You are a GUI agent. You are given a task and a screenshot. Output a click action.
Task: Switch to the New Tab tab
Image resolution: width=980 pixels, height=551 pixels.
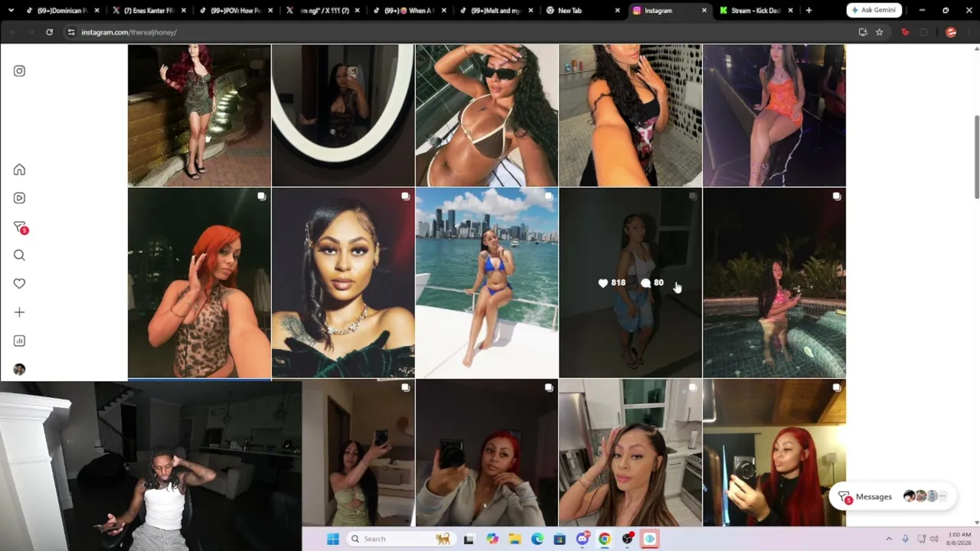(582, 11)
